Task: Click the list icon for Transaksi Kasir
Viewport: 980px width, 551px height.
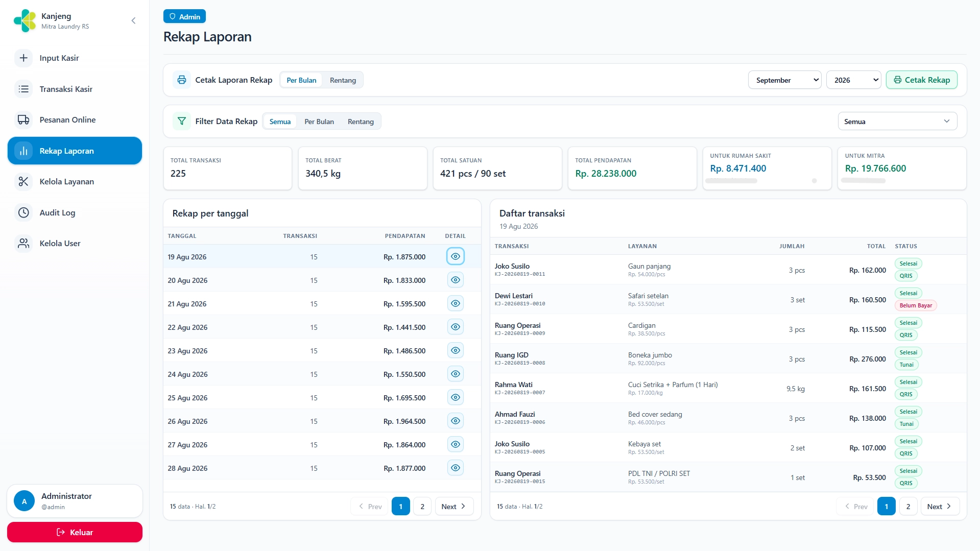Action: click(23, 89)
